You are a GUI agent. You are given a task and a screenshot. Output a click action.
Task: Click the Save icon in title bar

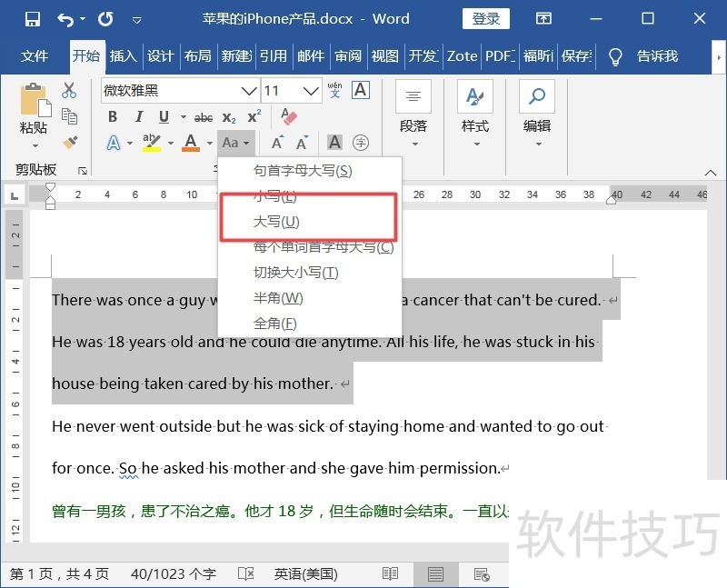point(33,19)
